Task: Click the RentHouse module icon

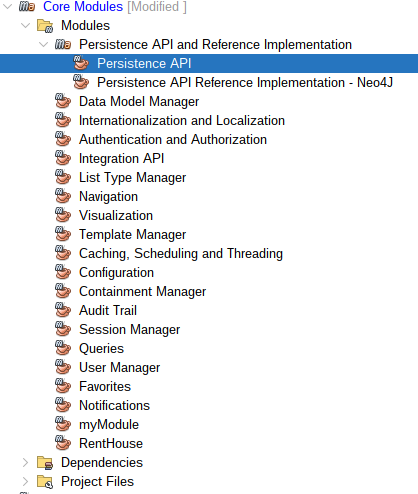Action: [x=63, y=443]
